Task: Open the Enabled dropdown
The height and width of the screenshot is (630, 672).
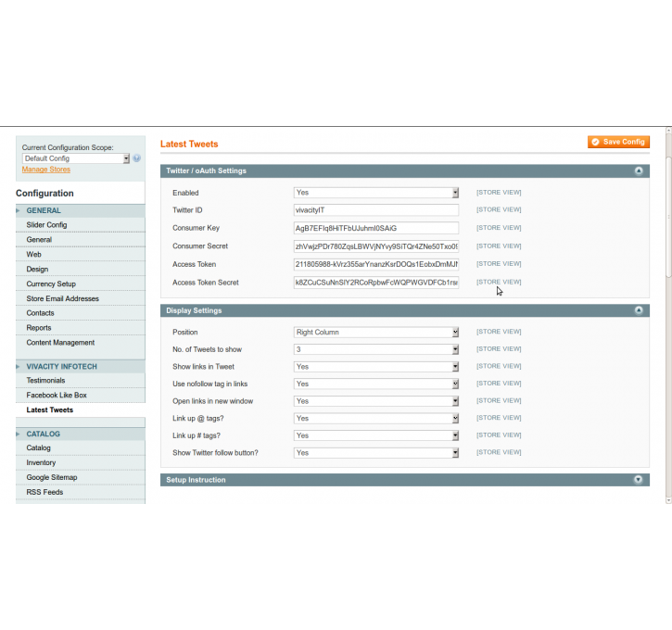Action: pos(376,193)
